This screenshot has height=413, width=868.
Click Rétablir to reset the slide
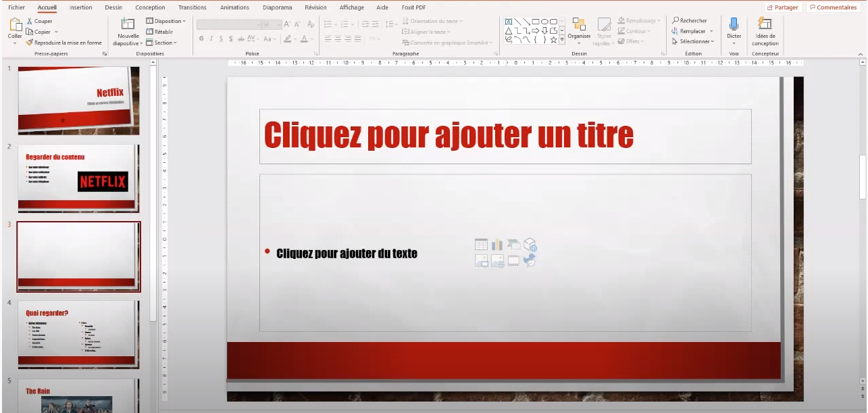click(159, 32)
